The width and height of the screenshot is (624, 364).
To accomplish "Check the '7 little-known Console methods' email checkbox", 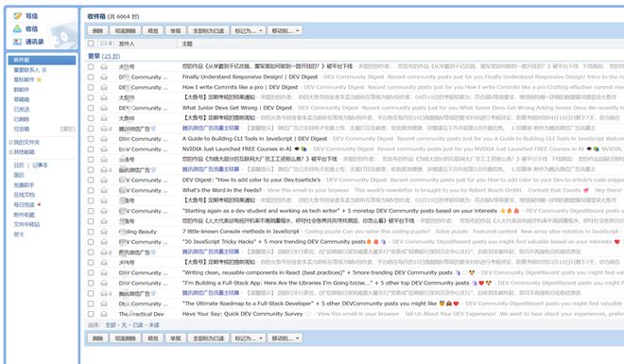I will pyautogui.click(x=91, y=232).
